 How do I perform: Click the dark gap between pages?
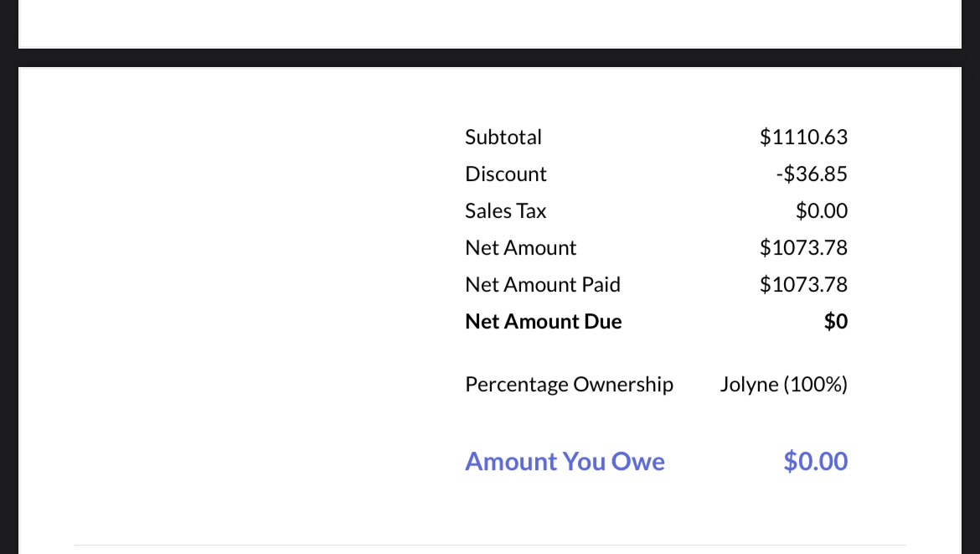(x=490, y=58)
